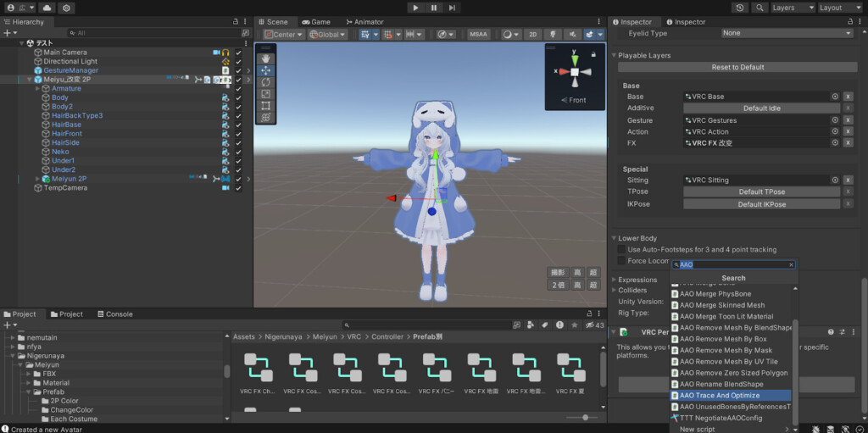Expand the Expressions section
The width and height of the screenshot is (868, 433).
click(614, 280)
